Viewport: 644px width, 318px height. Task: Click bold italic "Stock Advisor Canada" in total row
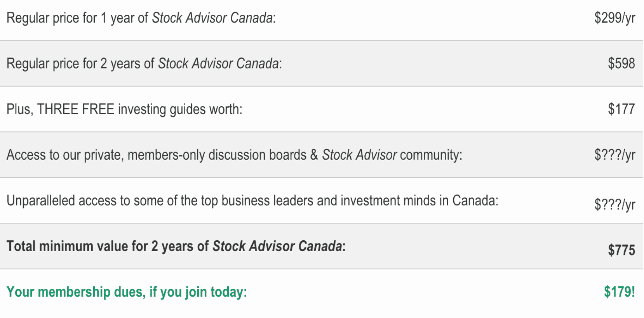pyautogui.click(x=277, y=246)
